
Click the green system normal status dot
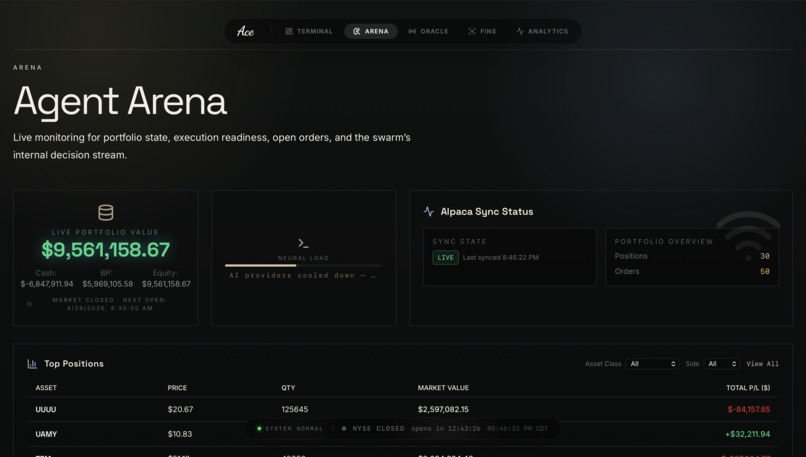[259, 428]
